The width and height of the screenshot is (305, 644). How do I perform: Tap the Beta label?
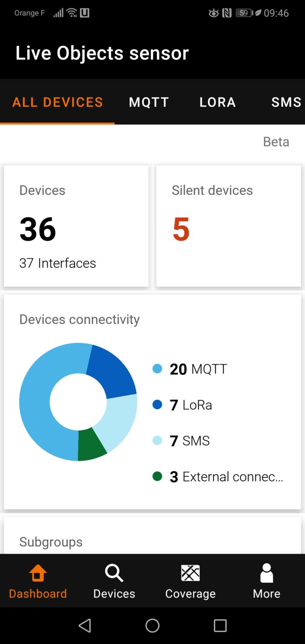coord(276,142)
